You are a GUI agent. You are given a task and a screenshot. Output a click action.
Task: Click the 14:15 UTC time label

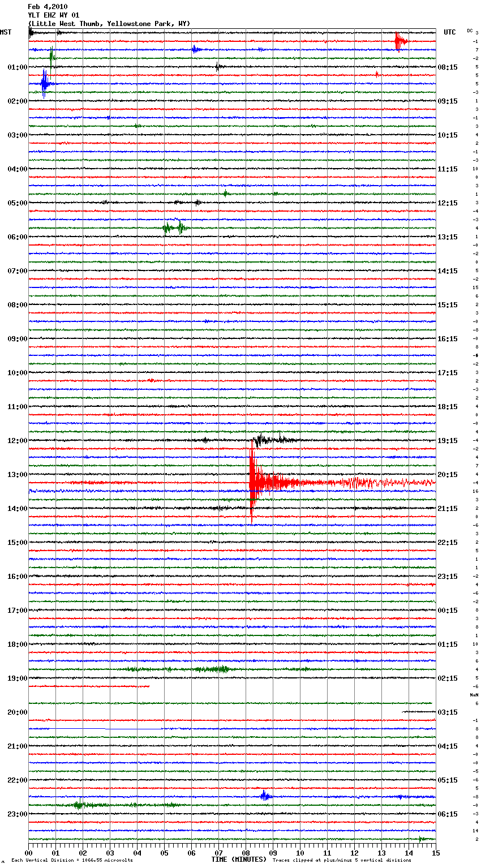[448, 271]
